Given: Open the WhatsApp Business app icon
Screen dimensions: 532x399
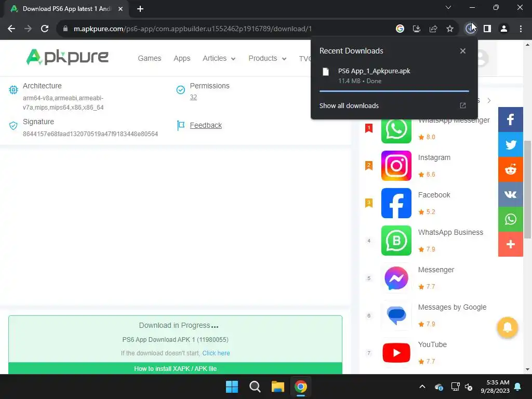Looking at the screenshot, I should tap(396, 240).
